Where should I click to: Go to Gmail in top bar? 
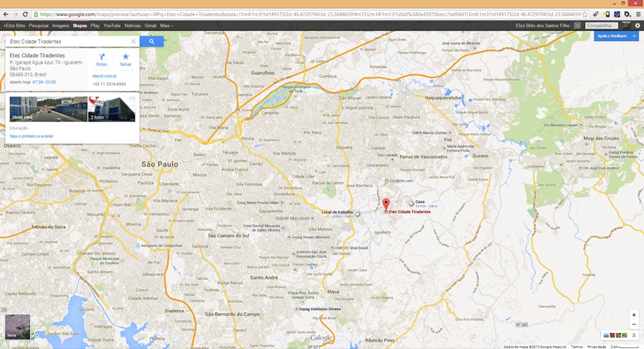(150, 26)
